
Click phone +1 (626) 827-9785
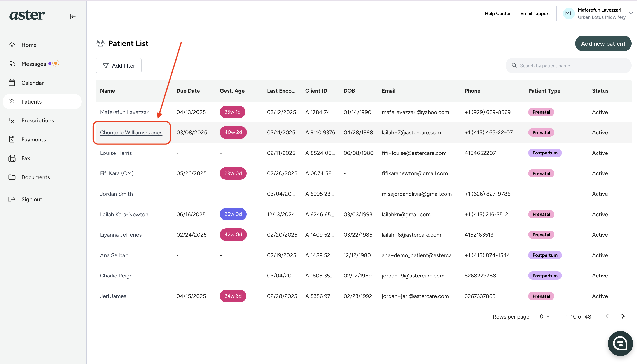[487, 194]
